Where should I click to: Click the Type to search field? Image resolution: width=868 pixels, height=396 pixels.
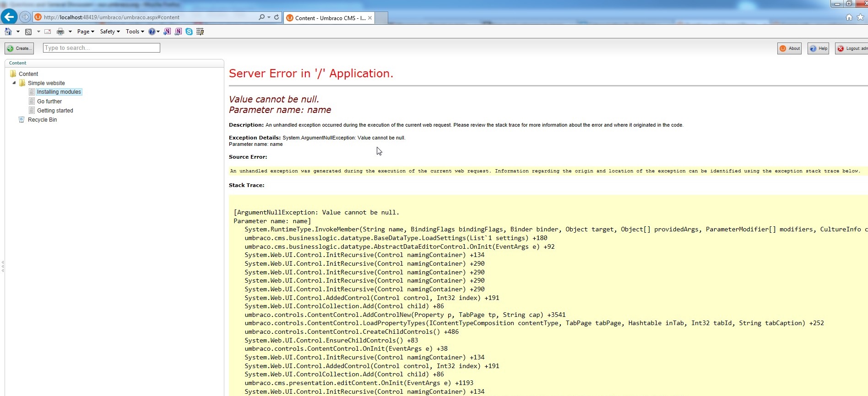tap(102, 48)
